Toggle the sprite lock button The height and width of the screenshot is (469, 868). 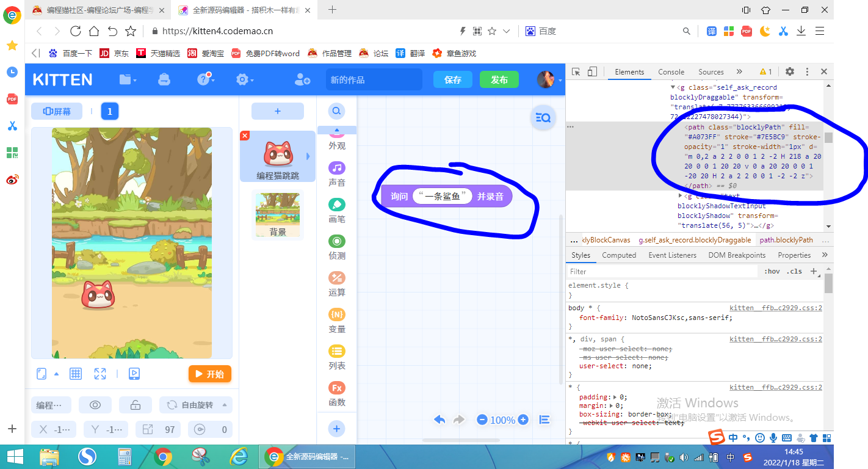[136, 405]
